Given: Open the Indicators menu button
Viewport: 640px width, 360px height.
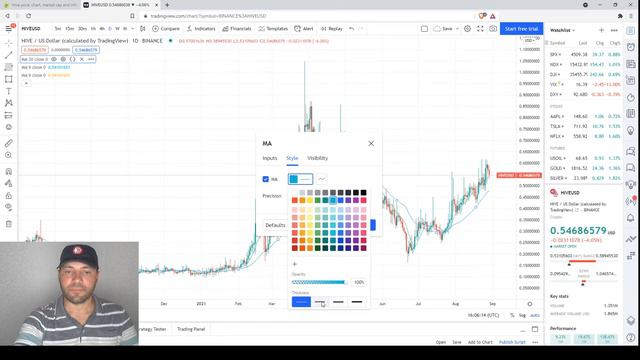Looking at the screenshot, I should pyautogui.click(x=201, y=29).
